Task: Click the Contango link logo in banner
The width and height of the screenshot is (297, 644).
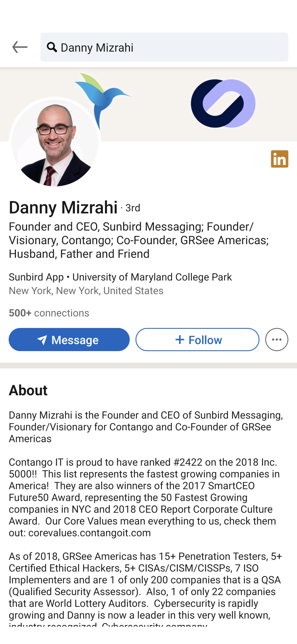Action: point(223,103)
